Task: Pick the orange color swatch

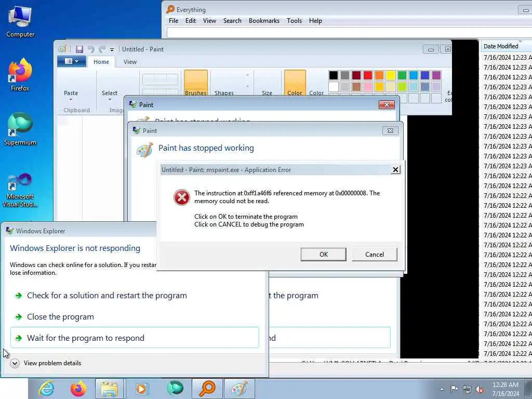Action: tap(379, 75)
